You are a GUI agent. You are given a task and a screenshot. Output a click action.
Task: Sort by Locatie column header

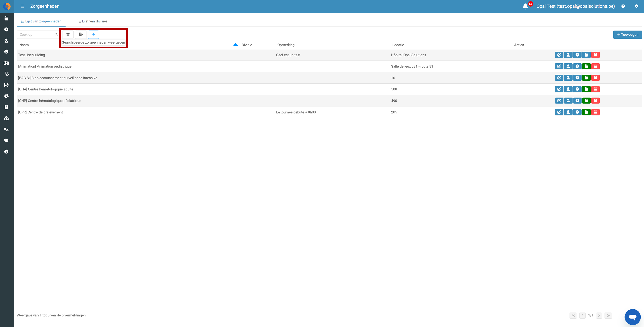398,45
